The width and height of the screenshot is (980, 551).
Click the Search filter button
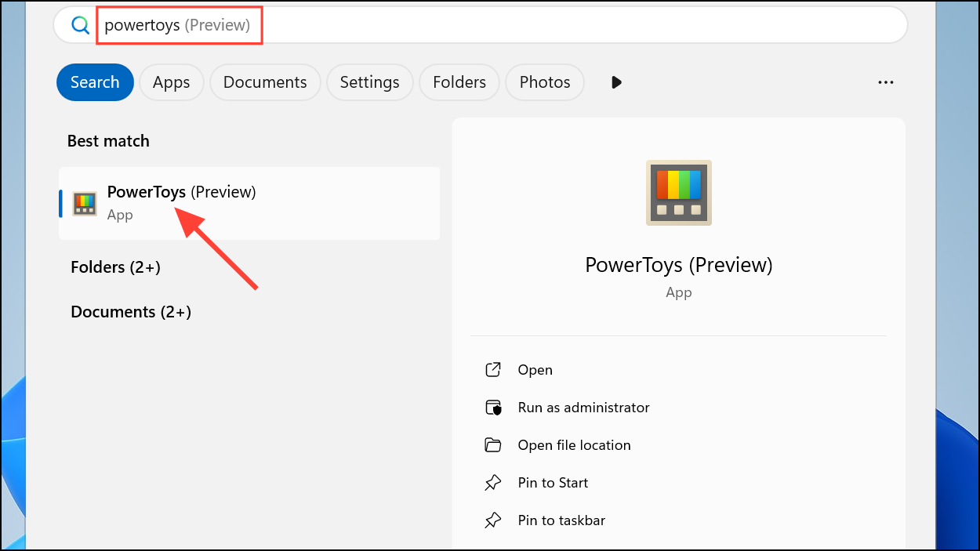click(95, 82)
